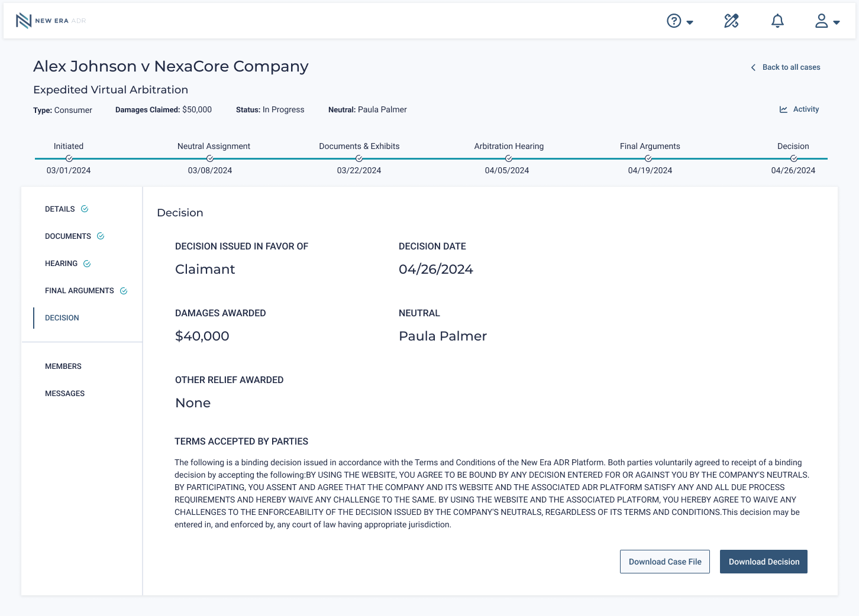The height and width of the screenshot is (616, 859).
Task: Click the None other relief value
Action: pos(193,403)
